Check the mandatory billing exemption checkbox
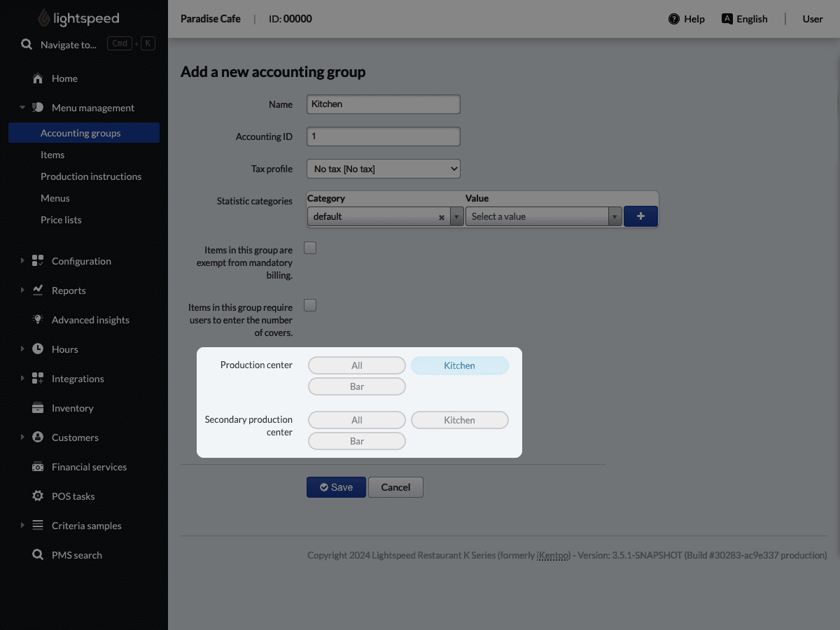Viewport: 840px width, 630px height. click(309, 247)
